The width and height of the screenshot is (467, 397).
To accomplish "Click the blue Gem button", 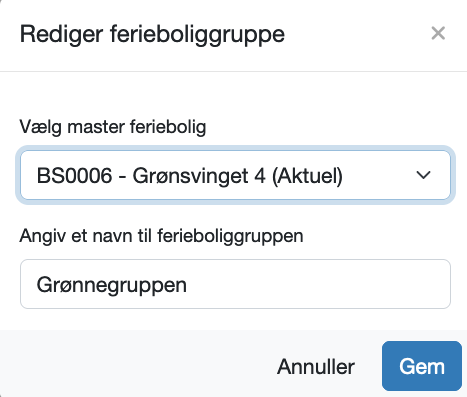I will coord(422,366).
